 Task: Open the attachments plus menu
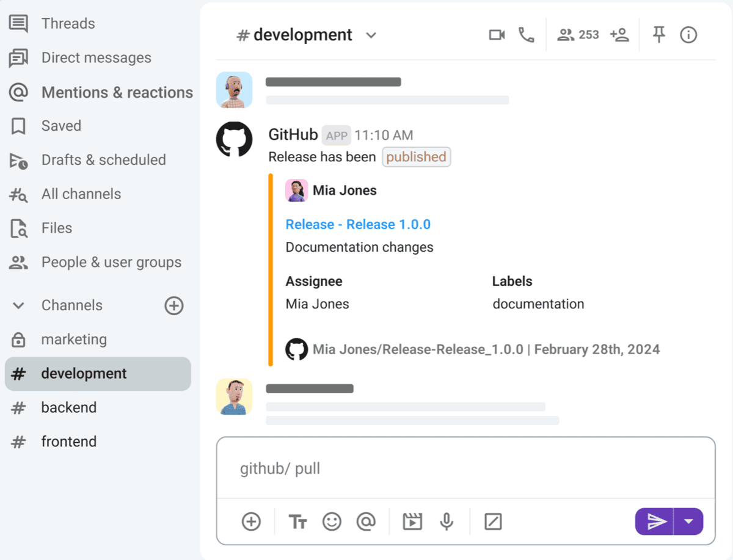pyautogui.click(x=251, y=522)
